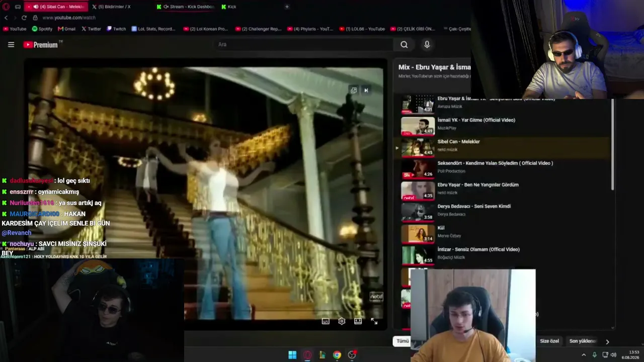Open the YouTube bookmark

coord(15,29)
